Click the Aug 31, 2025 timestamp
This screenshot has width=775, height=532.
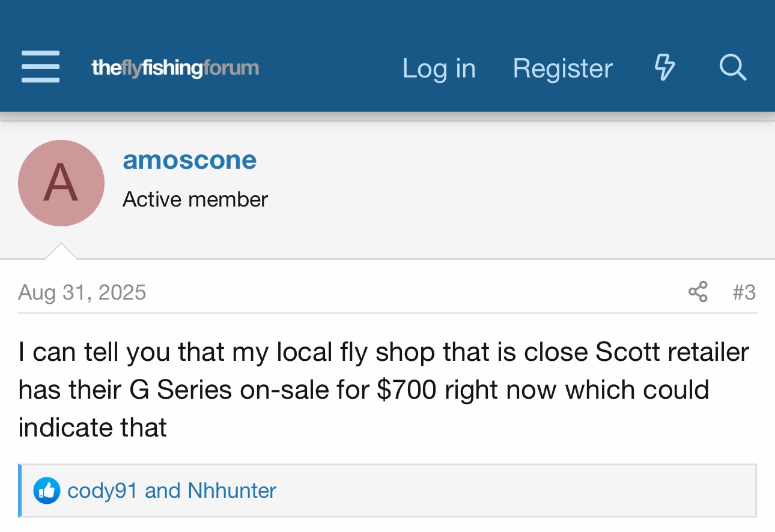(82, 292)
